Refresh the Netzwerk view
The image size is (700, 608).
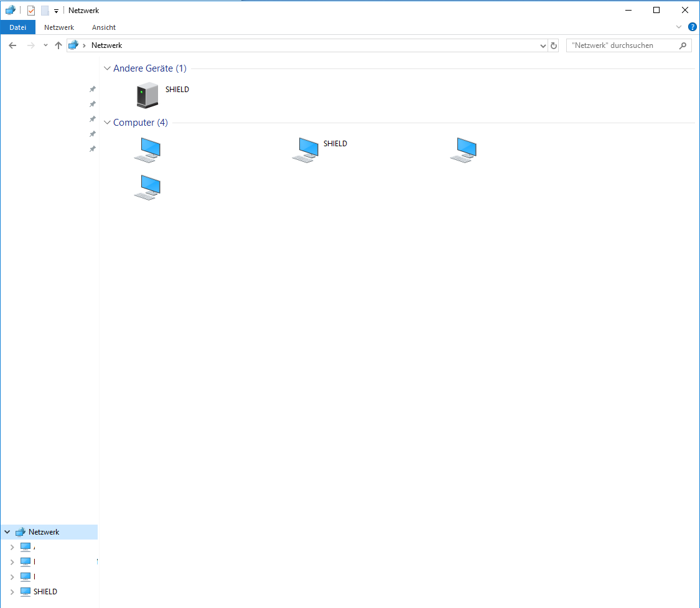[x=554, y=45]
